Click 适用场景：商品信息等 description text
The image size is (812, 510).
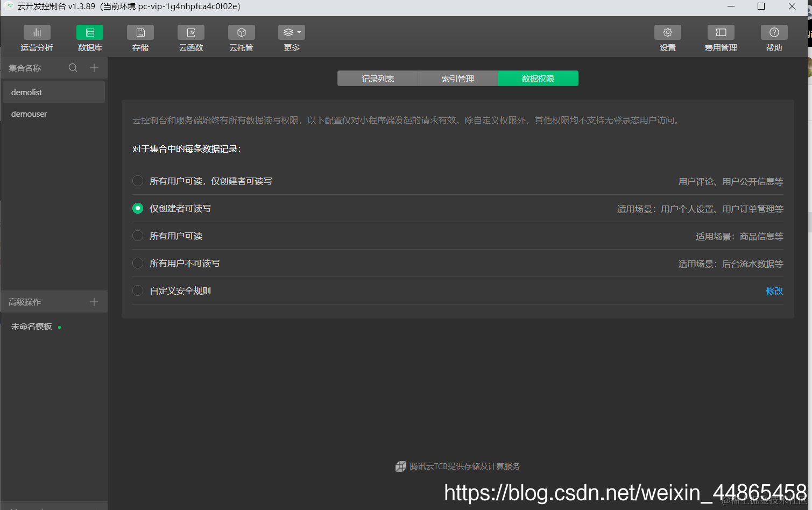[739, 236]
